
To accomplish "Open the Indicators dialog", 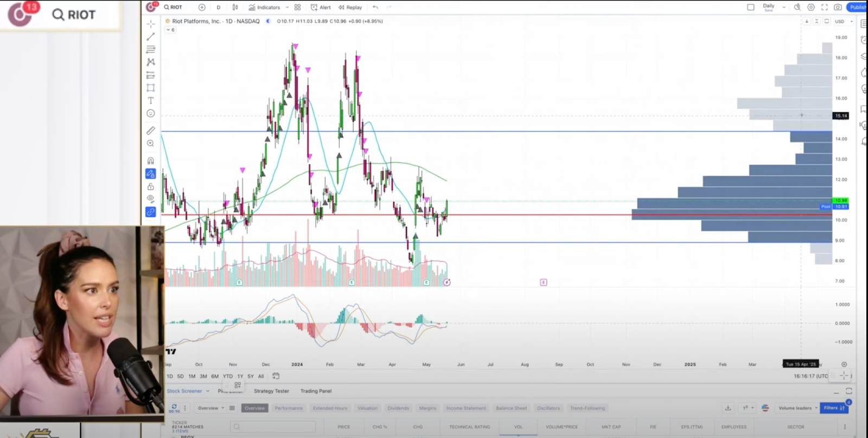I will [264, 7].
